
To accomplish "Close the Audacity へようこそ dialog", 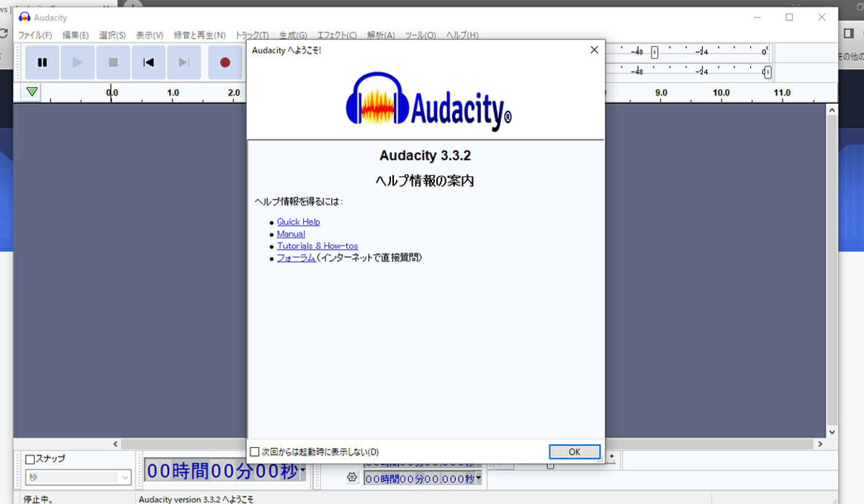I will click(594, 50).
